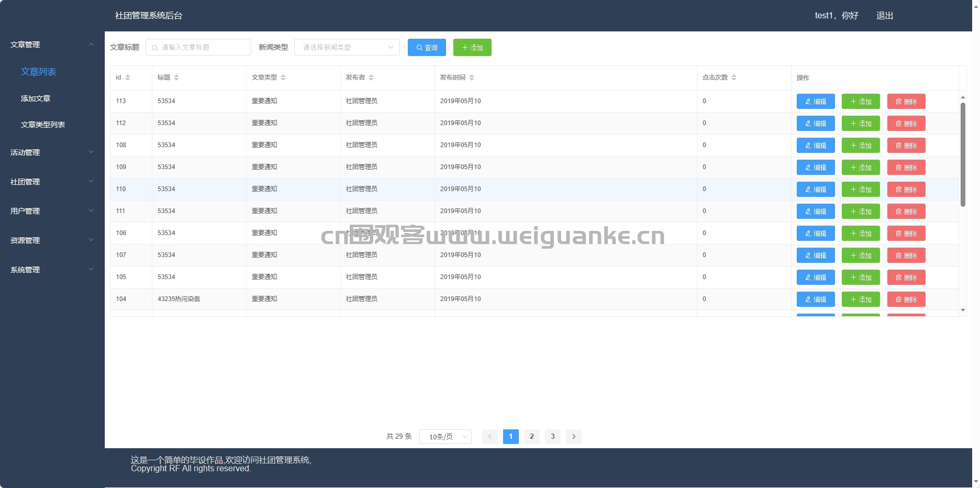Go to next page with right arrow
980x488 pixels.
574,437
